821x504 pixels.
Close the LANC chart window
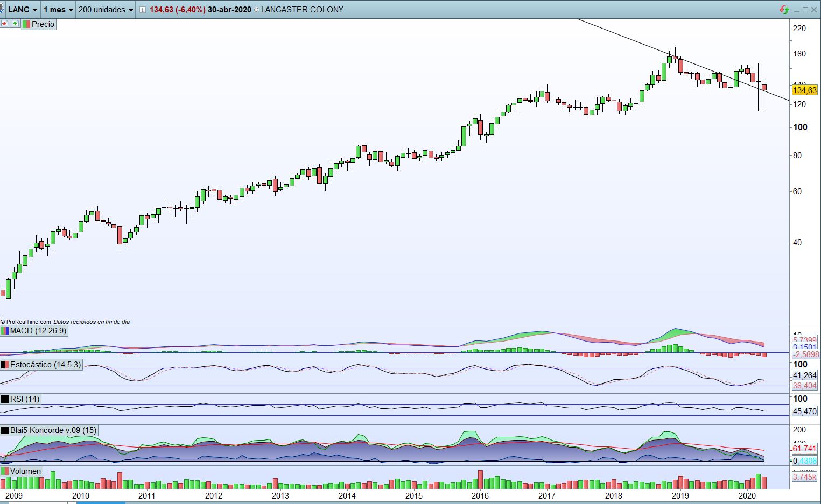point(815,10)
